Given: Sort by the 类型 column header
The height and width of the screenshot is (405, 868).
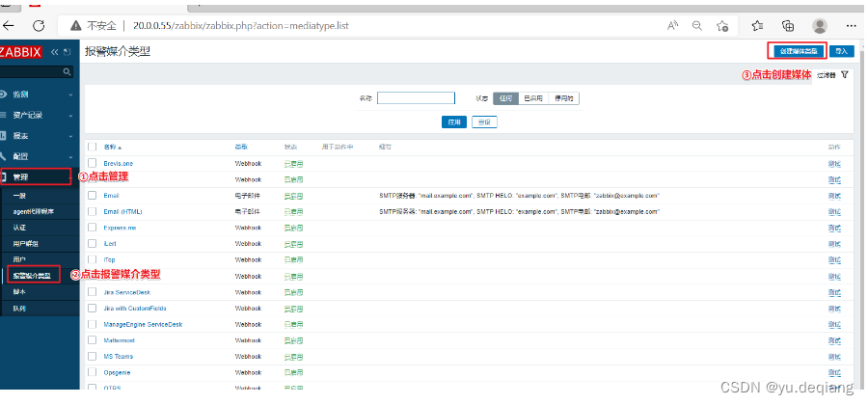Looking at the screenshot, I should [x=241, y=148].
